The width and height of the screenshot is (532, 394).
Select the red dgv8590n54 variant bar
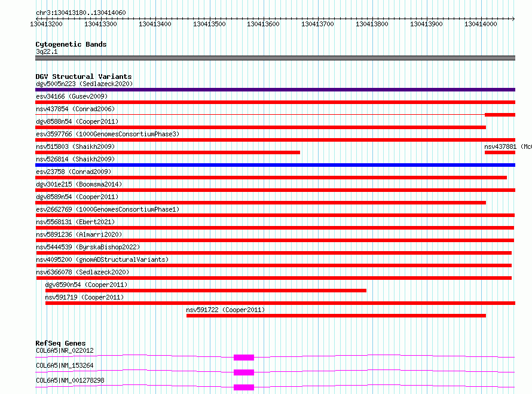(206, 291)
